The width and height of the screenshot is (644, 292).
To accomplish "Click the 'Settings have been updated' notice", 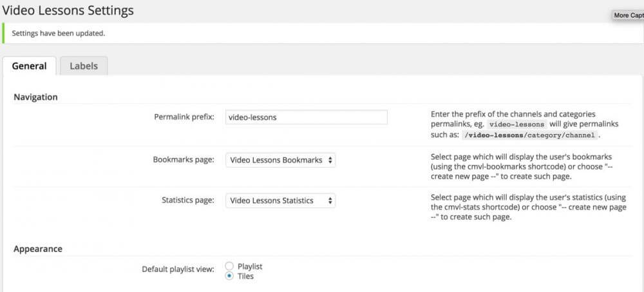I will coord(59,34).
